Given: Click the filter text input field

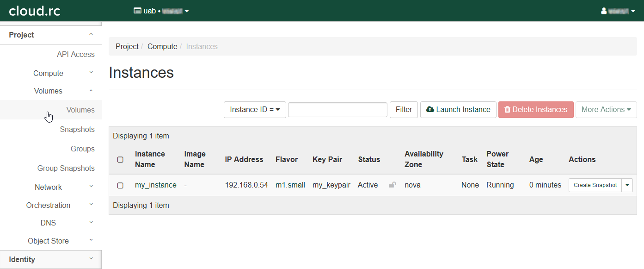Looking at the screenshot, I should pyautogui.click(x=337, y=110).
